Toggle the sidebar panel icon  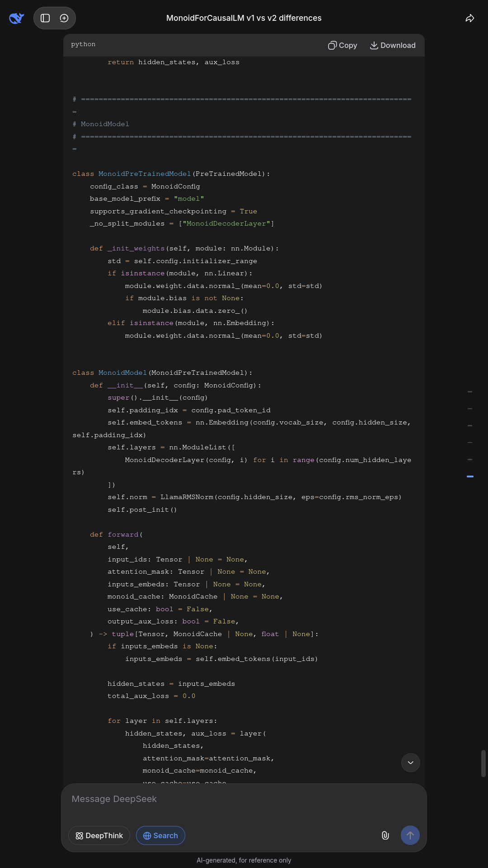coord(45,18)
